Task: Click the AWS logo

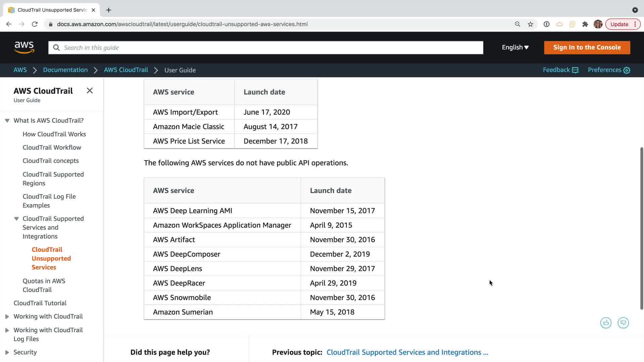Action: click(x=24, y=47)
